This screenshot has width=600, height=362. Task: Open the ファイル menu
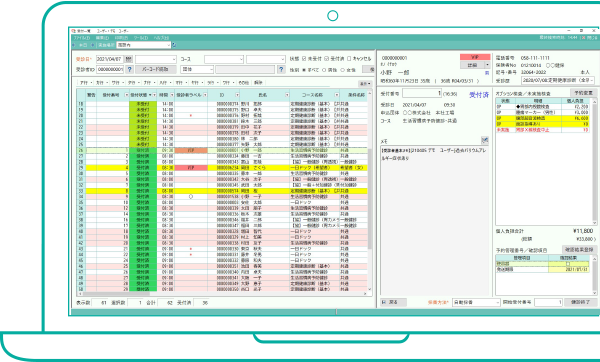click(x=82, y=38)
